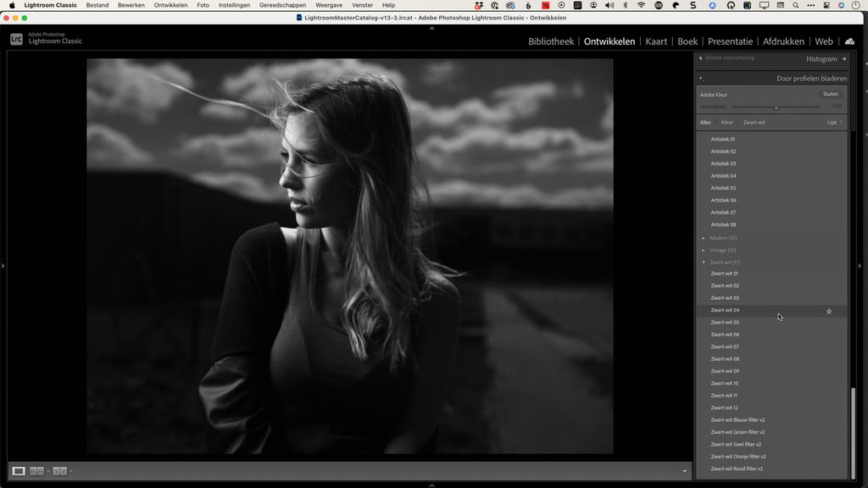This screenshot has width=868, height=488.
Task: Open the Ontwikkelen menu in menu bar
Action: (170, 5)
